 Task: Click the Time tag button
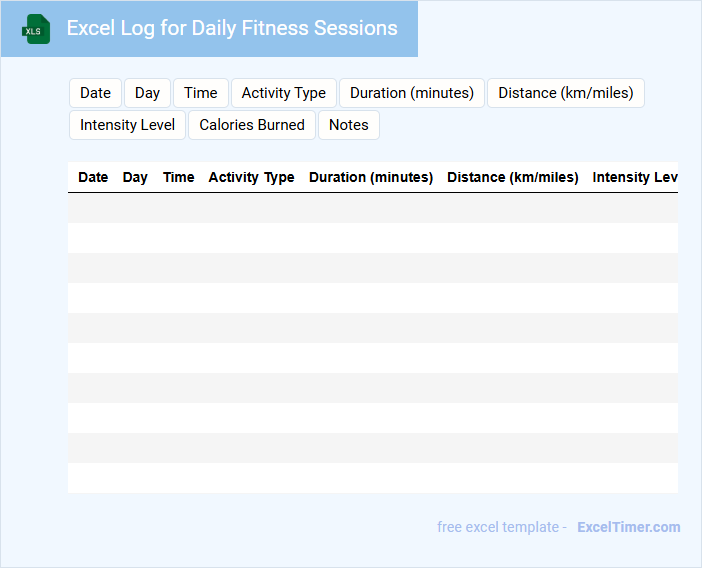[x=201, y=93]
